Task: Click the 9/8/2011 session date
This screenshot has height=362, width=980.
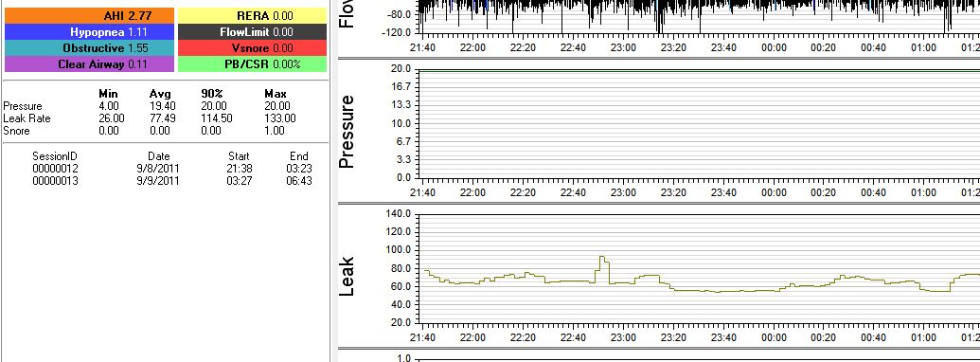Action: click(x=157, y=168)
